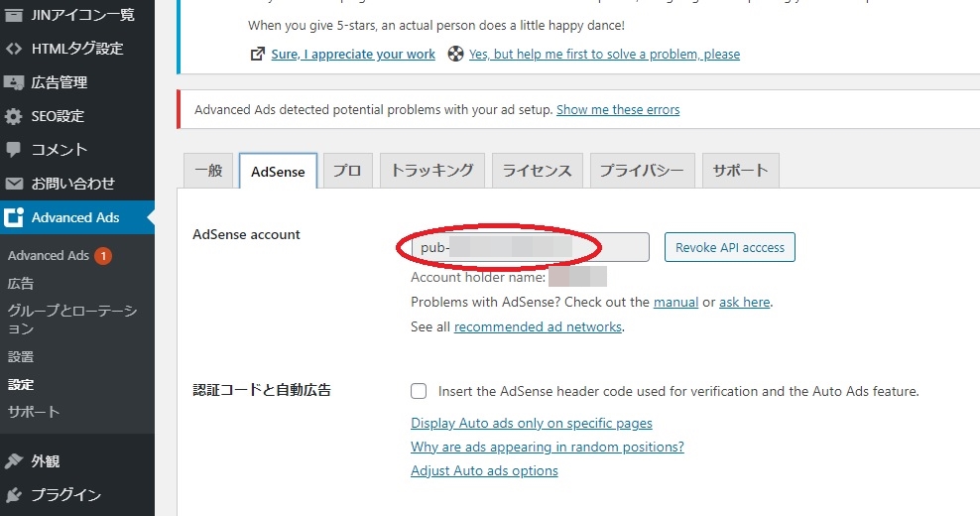Click the AdSense account pub ID field
980x516 pixels.
[530, 247]
